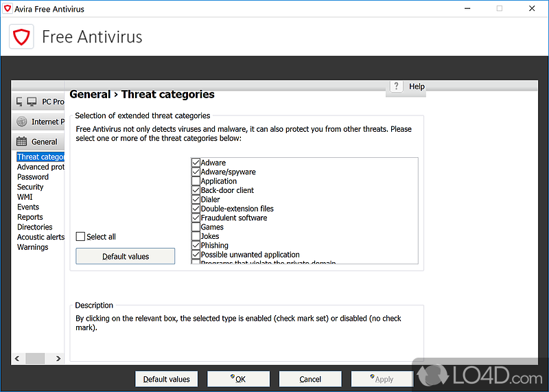Click the Cancel button

310,379
